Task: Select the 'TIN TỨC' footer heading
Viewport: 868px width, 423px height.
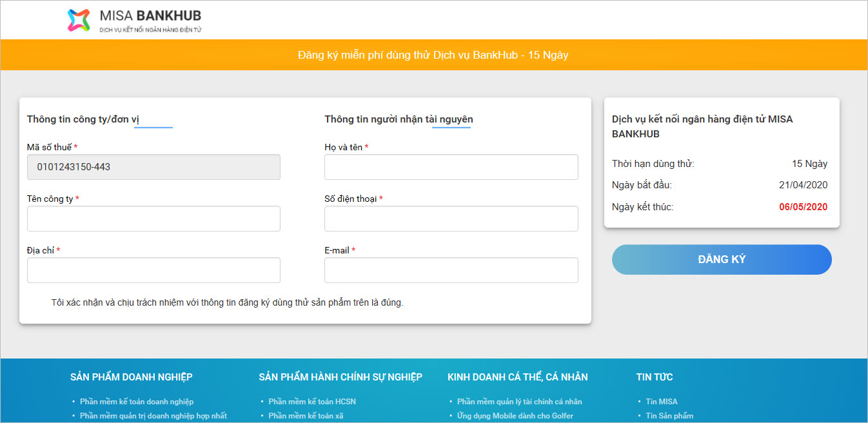Action: (654, 377)
